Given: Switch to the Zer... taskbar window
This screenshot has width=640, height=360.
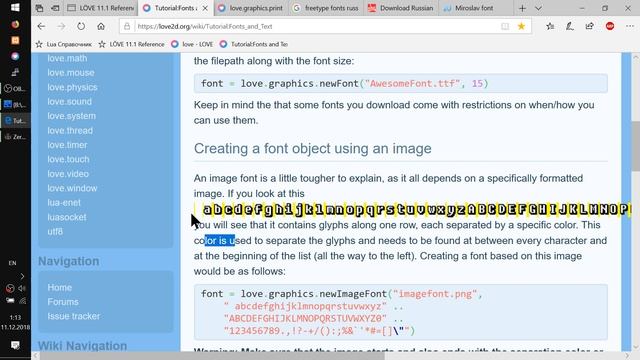Looking at the screenshot, I should click(x=15, y=137).
